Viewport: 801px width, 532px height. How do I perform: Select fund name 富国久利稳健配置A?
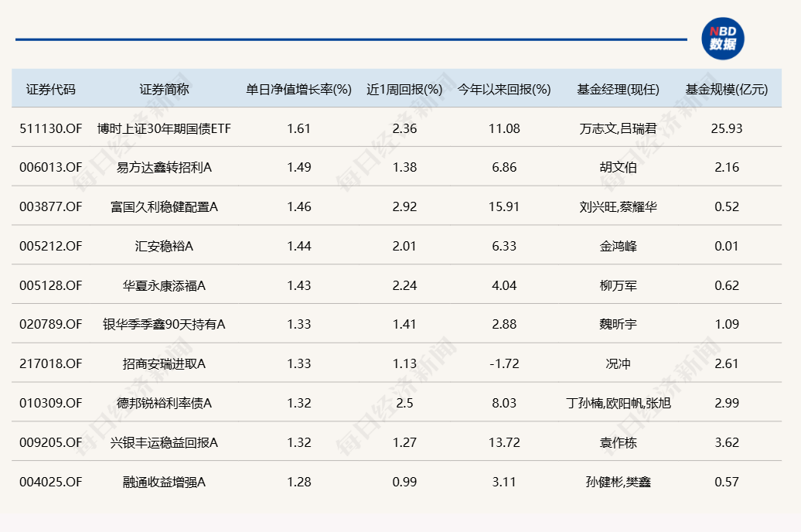[164, 206]
